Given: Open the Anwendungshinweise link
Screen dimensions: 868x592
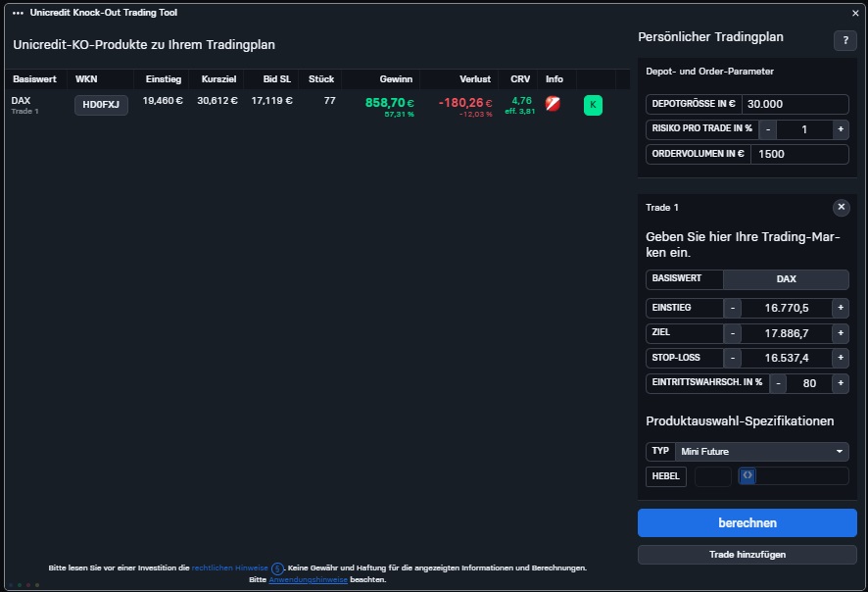Looking at the screenshot, I should point(309,580).
